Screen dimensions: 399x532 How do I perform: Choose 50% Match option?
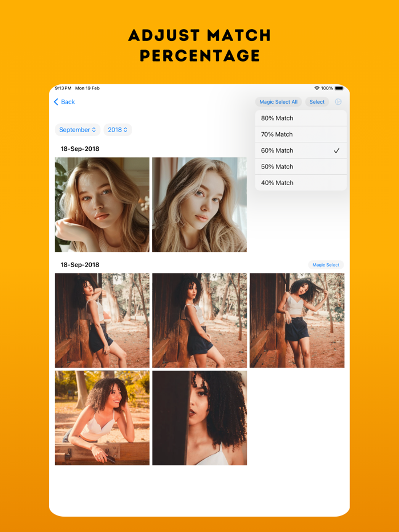tap(301, 166)
